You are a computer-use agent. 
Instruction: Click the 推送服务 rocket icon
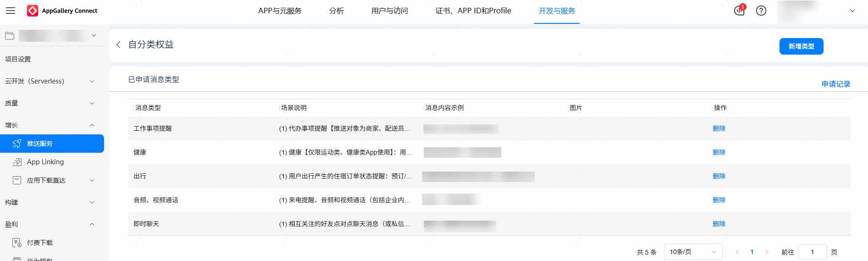tap(17, 144)
